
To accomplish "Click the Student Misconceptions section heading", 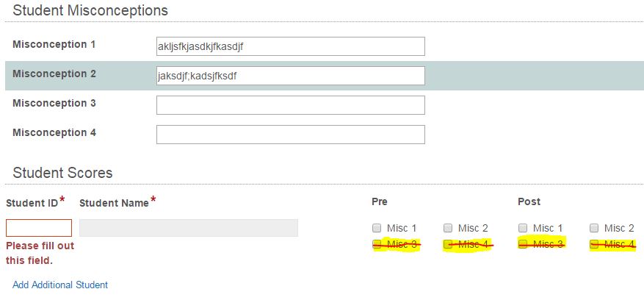I will [90, 11].
